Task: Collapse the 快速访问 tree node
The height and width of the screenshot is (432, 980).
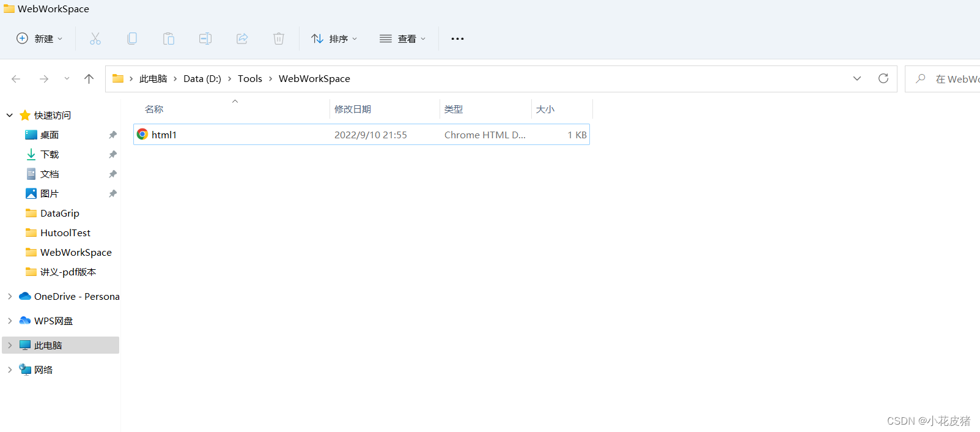Action: point(10,115)
